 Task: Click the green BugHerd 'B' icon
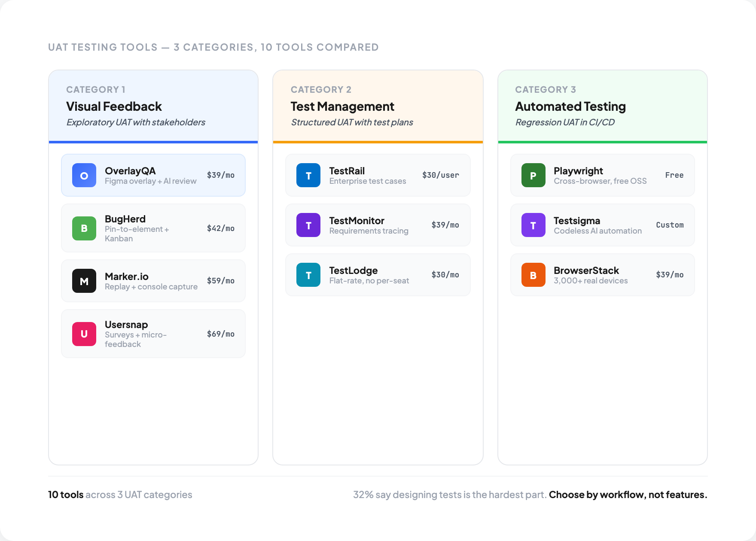[84, 228]
